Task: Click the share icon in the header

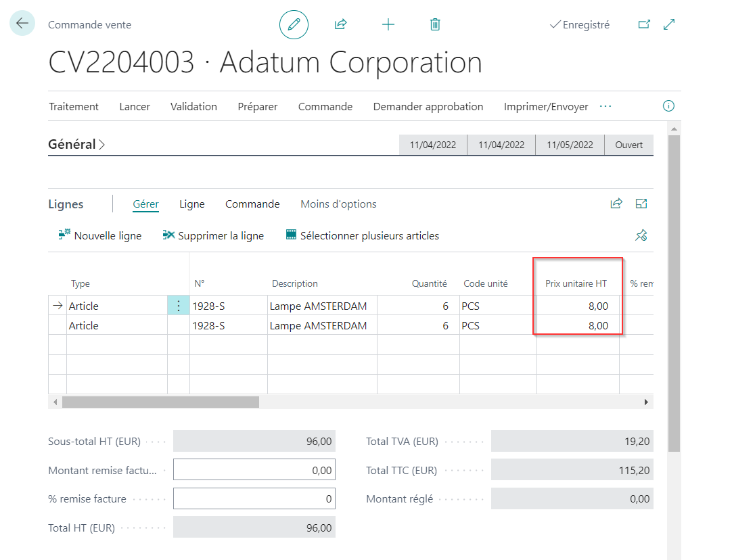Action: tap(341, 24)
